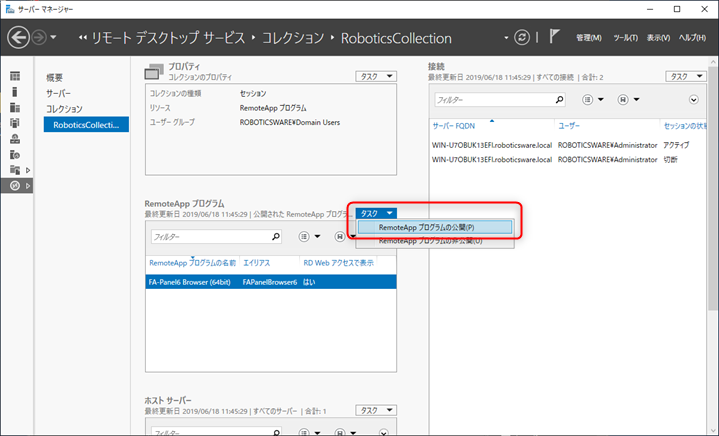Click search magnifier in RemoteApp filter

tap(276, 237)
